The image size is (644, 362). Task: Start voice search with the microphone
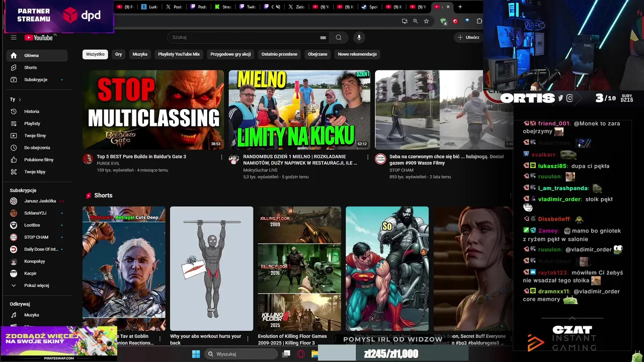point(359,37)
